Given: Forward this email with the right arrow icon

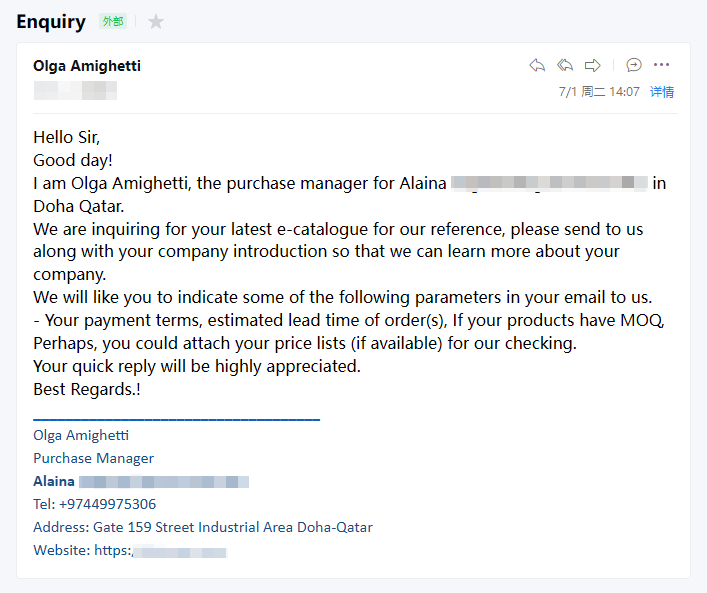Looking at the screenshot, I should [593, 65].
